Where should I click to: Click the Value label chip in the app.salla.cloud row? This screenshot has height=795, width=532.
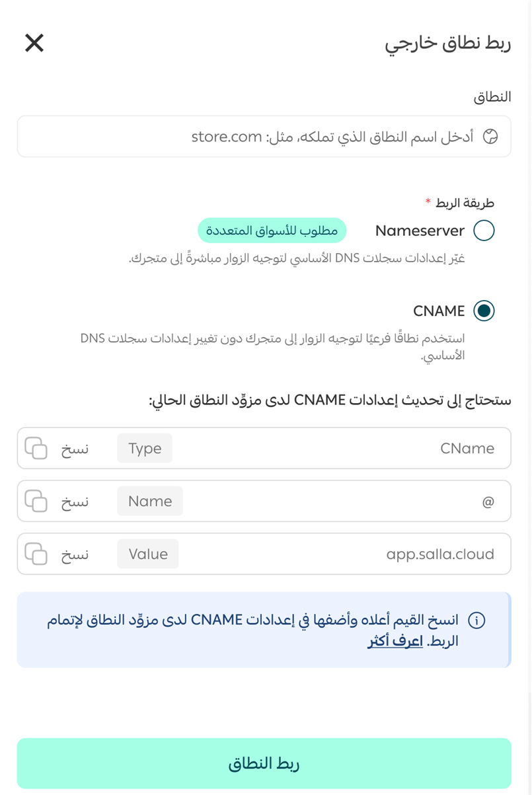tap(147, 554)
